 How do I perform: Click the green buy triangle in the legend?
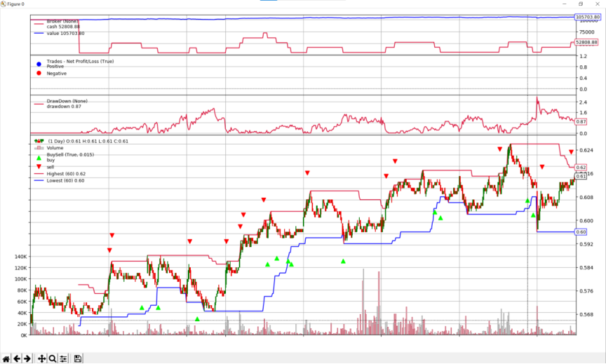click(39, 158)
